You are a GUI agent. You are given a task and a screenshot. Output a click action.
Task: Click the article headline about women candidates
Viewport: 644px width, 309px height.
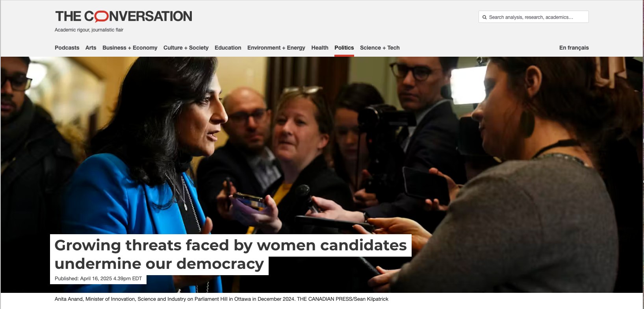tap(230, 254)
